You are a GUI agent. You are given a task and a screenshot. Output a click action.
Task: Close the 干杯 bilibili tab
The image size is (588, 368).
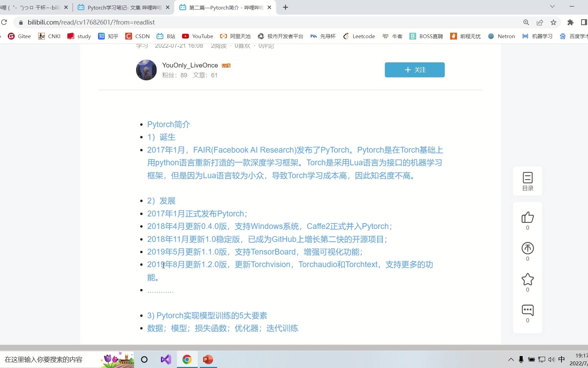click(x=66, y=7)
